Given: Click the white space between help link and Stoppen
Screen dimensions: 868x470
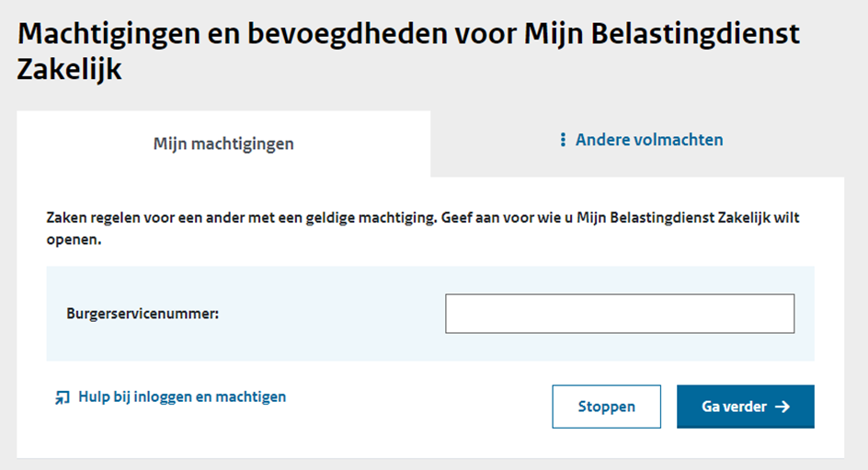Looking at the screenshot, I should pyautogui.click(x=418, y=407).
